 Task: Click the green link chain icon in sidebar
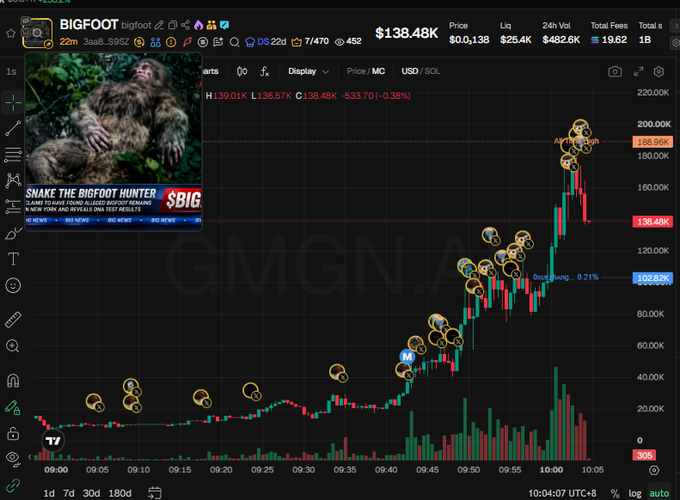[x=13, y=485]
